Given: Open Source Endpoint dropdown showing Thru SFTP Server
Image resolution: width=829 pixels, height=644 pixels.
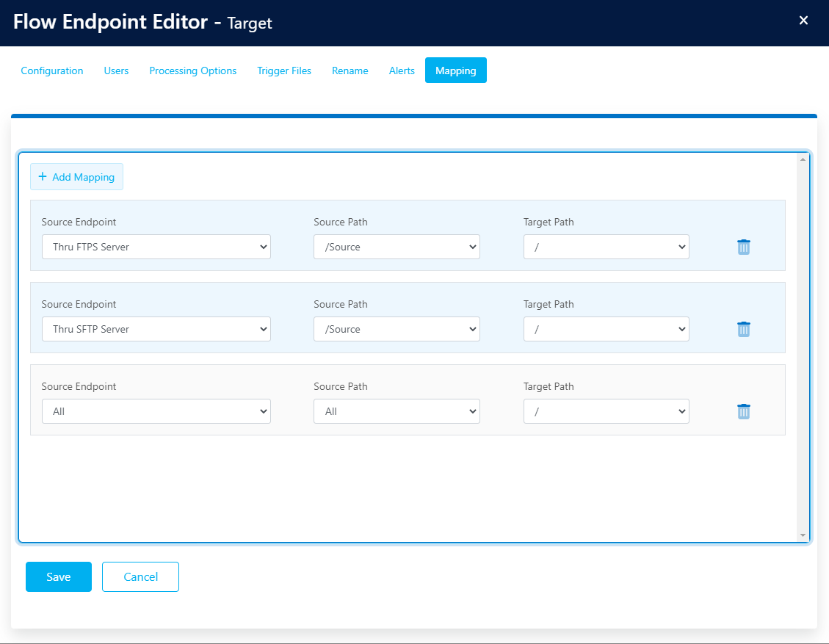Looking at the screenshot, I should 156,329.
